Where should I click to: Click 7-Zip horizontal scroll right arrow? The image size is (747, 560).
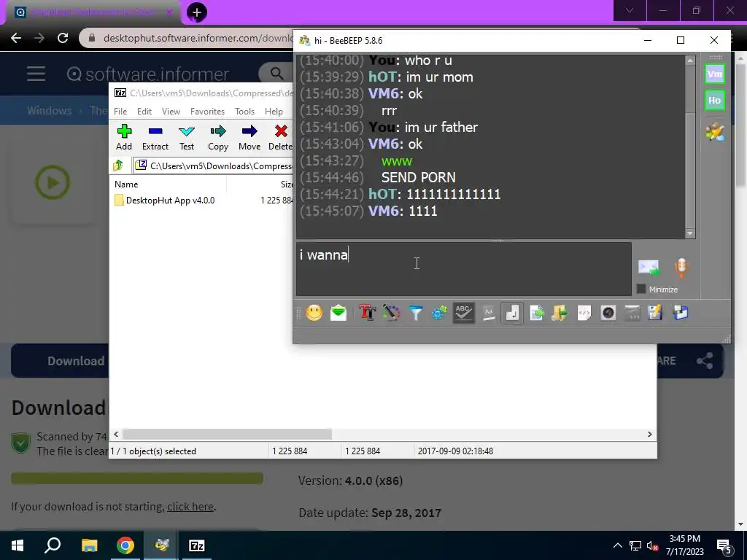point(649,435)
